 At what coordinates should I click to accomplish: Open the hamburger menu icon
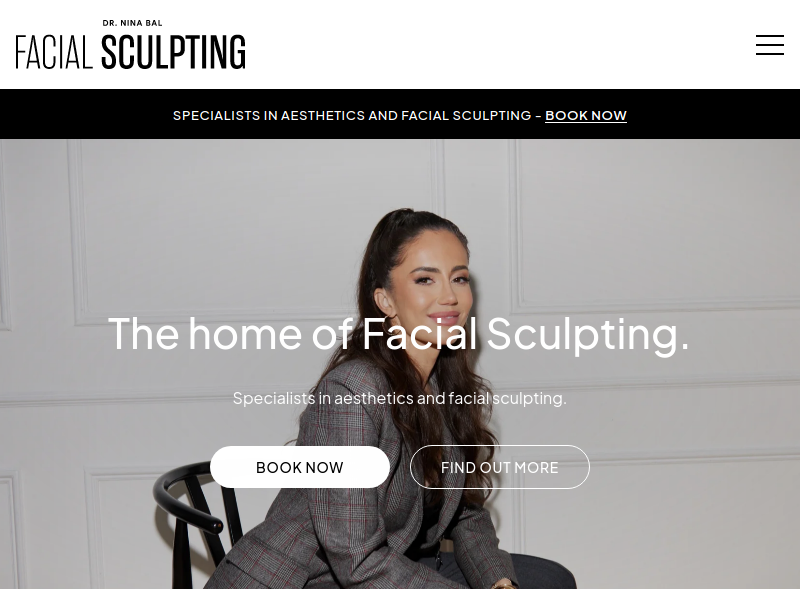(x=769, y=45)
